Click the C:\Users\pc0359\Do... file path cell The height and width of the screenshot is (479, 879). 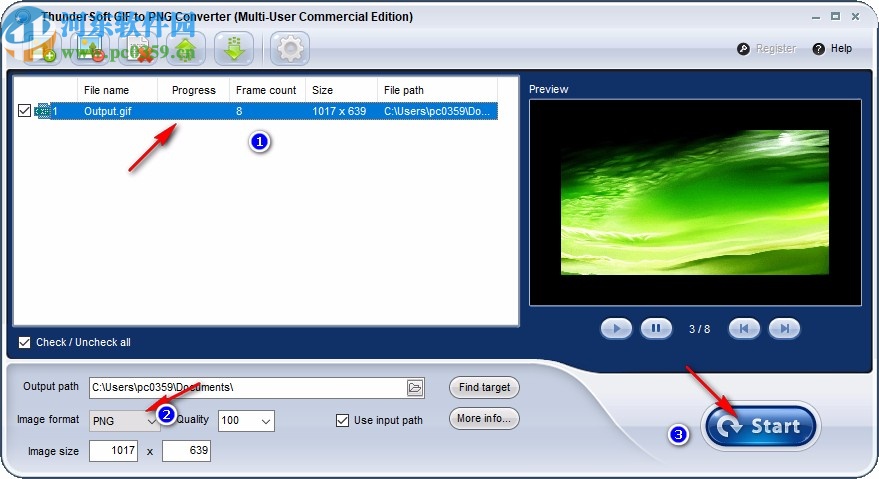(437, 111)
